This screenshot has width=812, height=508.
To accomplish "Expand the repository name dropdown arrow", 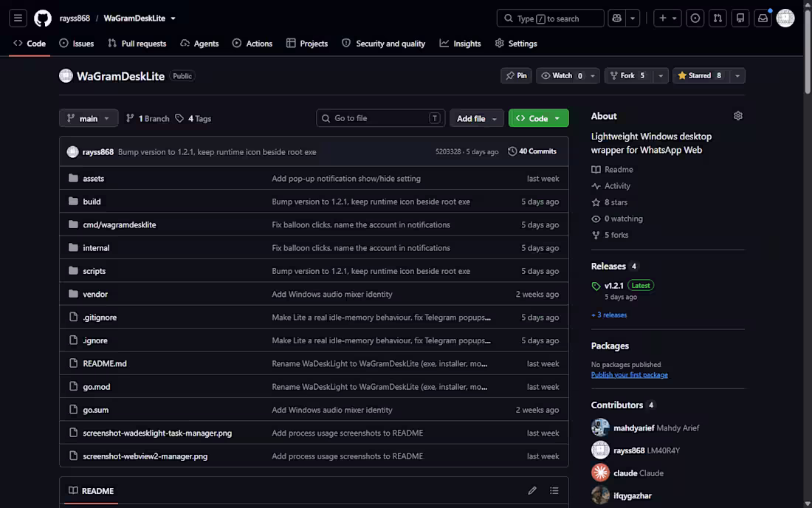I will [x=173, y=18].
